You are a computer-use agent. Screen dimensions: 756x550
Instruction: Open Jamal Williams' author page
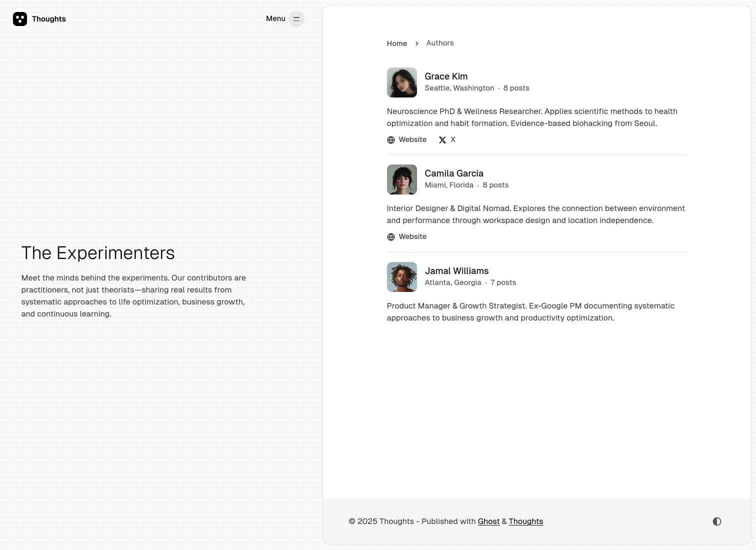[456, 271]
